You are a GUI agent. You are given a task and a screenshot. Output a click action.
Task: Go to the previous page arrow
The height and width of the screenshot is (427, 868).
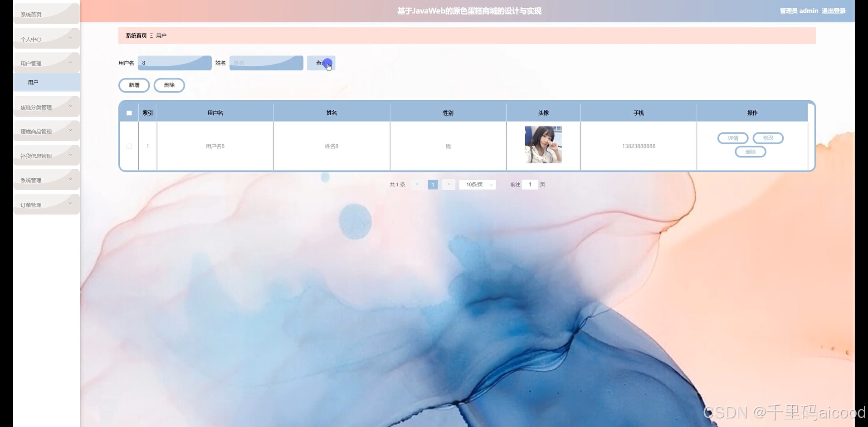click(x=417, y=184)
